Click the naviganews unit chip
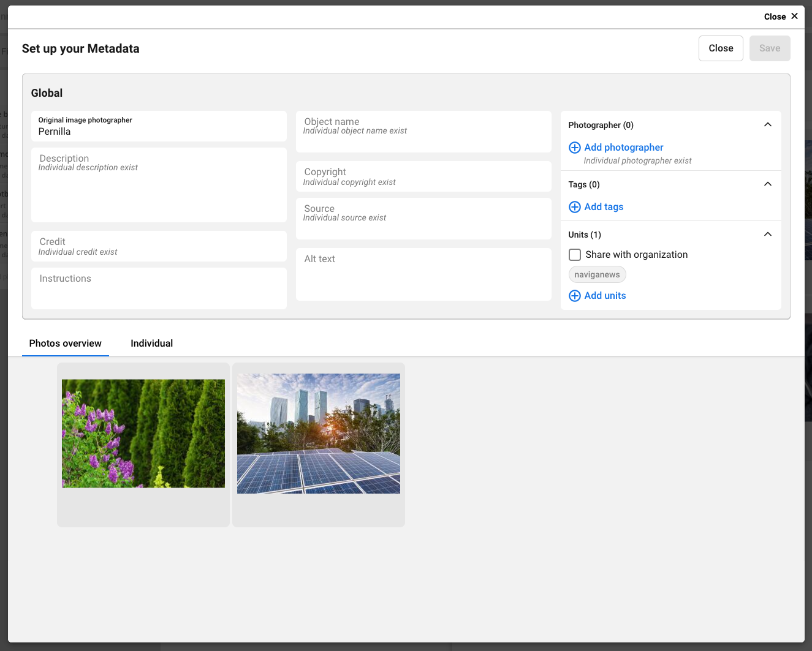 pos(597,275)
